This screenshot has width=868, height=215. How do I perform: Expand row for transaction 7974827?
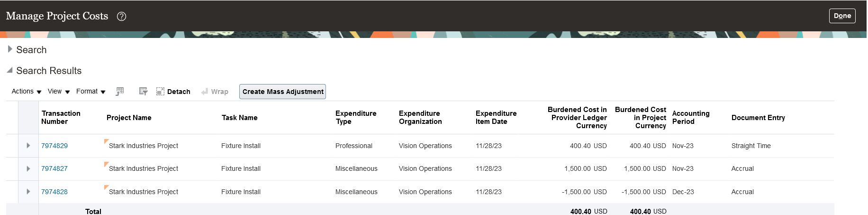(x=28, y=168)
